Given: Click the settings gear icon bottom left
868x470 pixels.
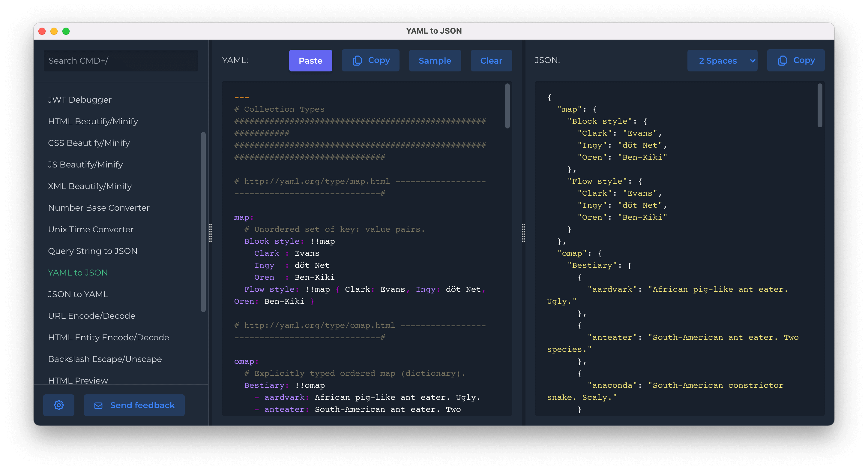Looking at the screenshot, I should [58, 405].
